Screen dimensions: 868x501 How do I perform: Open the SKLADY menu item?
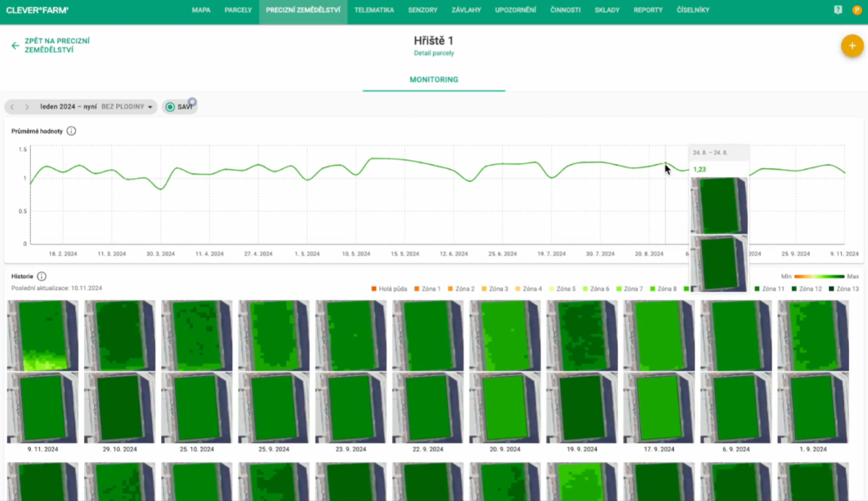point(607,10)
